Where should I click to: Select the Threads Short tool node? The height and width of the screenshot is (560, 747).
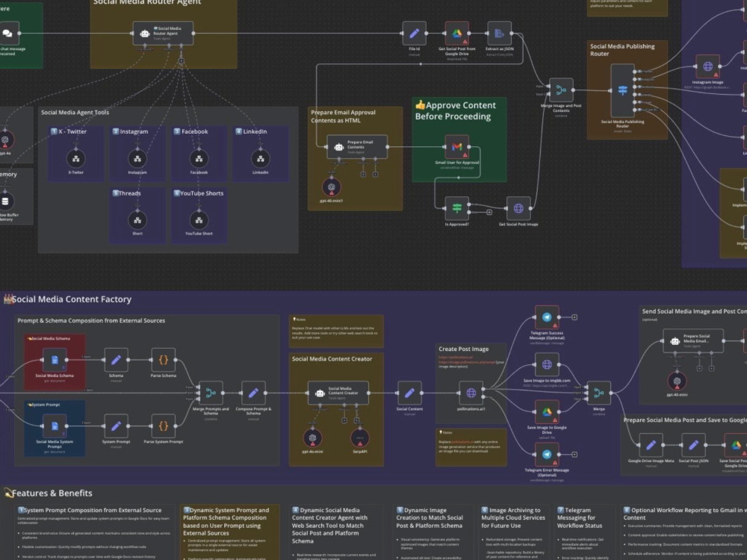[137, 220]
